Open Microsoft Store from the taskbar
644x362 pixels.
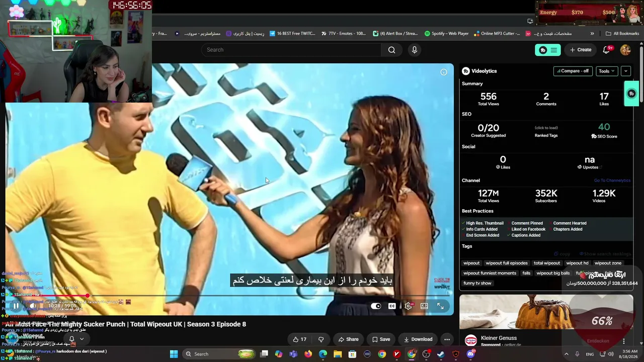352,354
